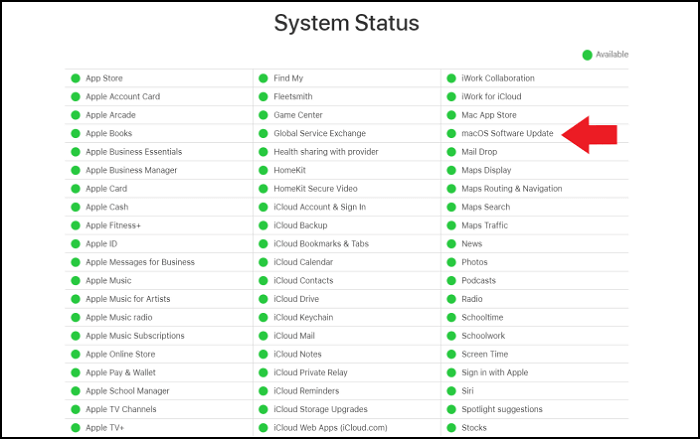Viewport: 700px width, 439px height.
Task: Click the green dot next to Apple Music
Action: 75,281
